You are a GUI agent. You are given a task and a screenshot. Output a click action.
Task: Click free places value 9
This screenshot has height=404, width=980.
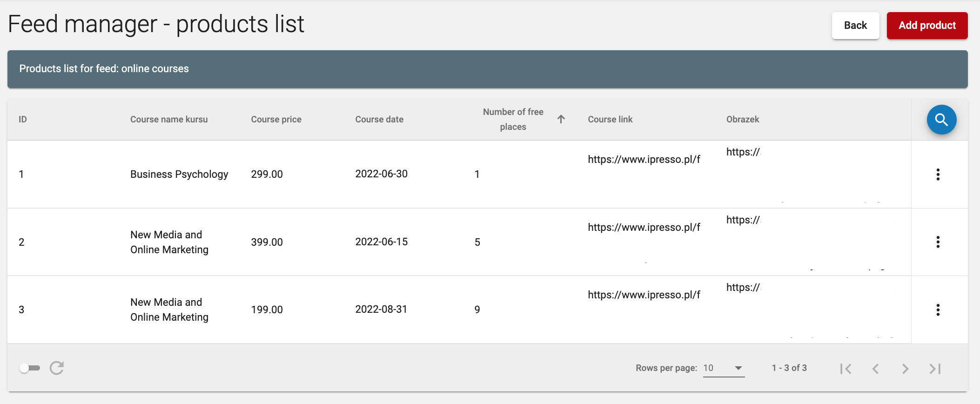point(477,310)
